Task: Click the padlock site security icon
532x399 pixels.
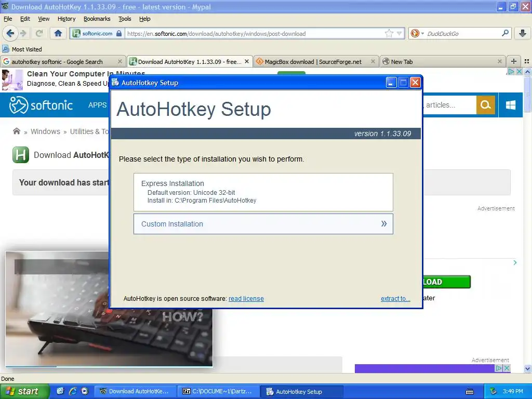Action: (x=119, y=33)
